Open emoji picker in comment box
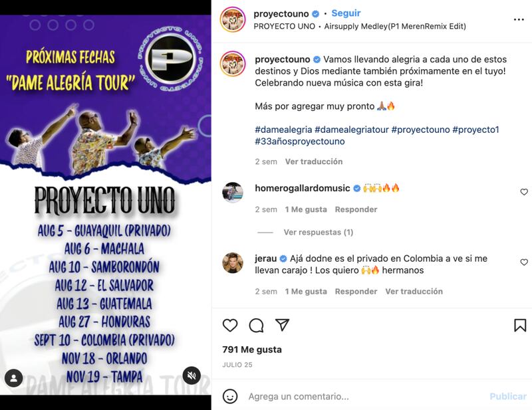This screenshot has width=532, height=410. point(230,396)
